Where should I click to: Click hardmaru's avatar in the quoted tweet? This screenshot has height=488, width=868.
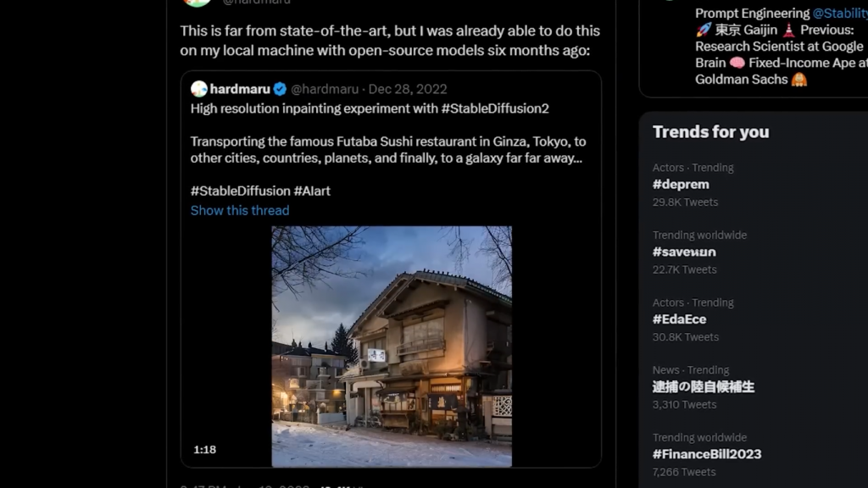(x=199, y=89)
